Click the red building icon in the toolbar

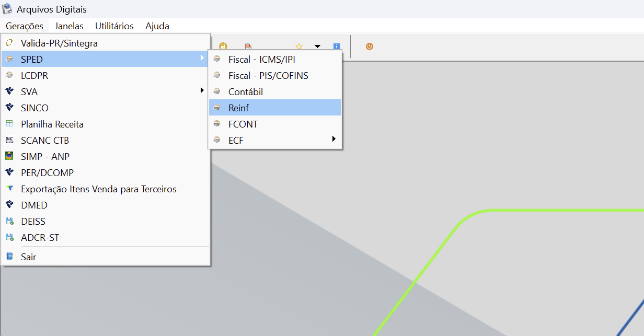pos(249,47)
